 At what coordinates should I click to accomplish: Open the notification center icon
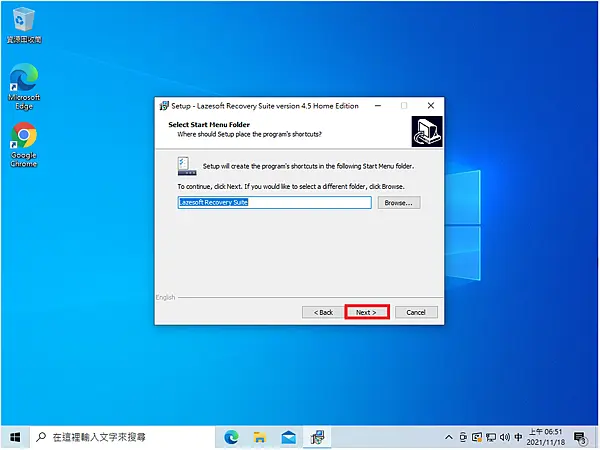coord(580,437)
